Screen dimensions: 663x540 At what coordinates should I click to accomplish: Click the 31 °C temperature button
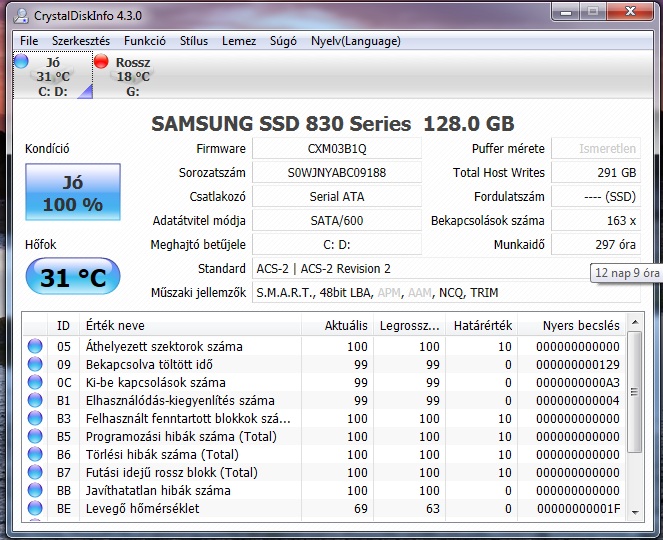tap(73, 277)
